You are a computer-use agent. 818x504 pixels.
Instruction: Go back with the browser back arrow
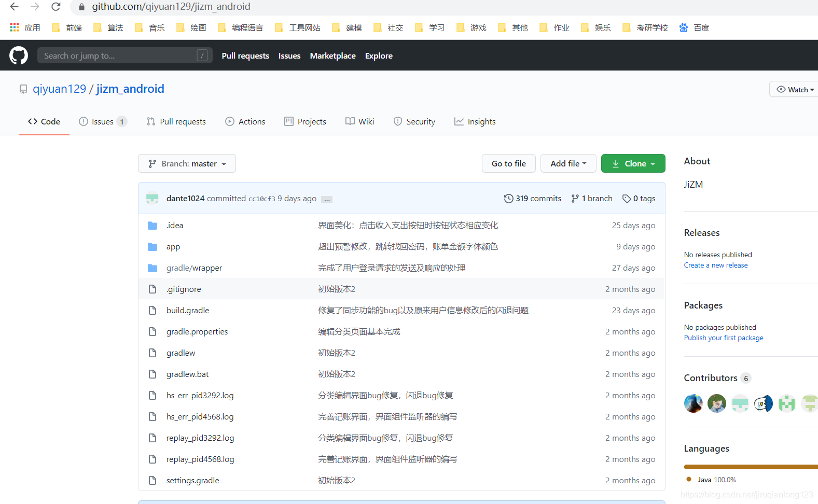click(15, 7)
